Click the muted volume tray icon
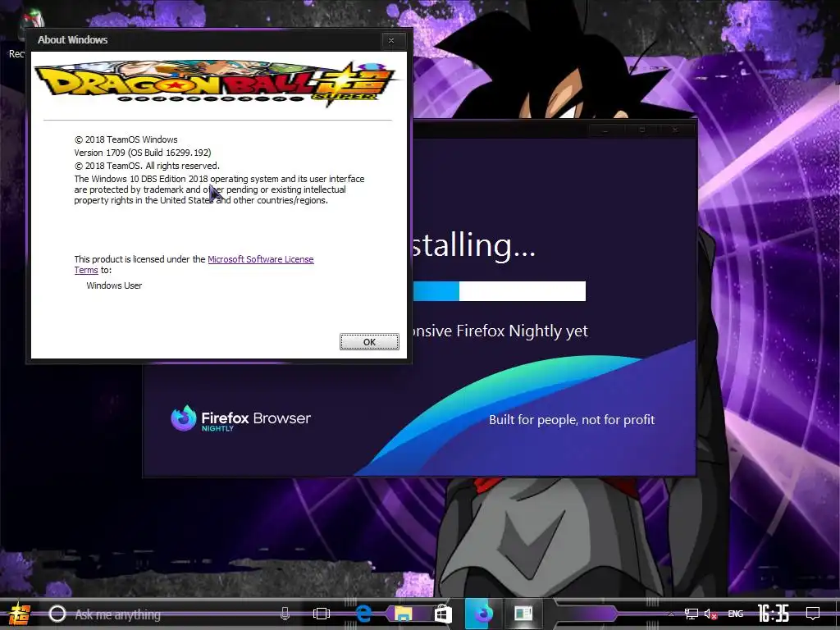 click(x=711, y=614)
